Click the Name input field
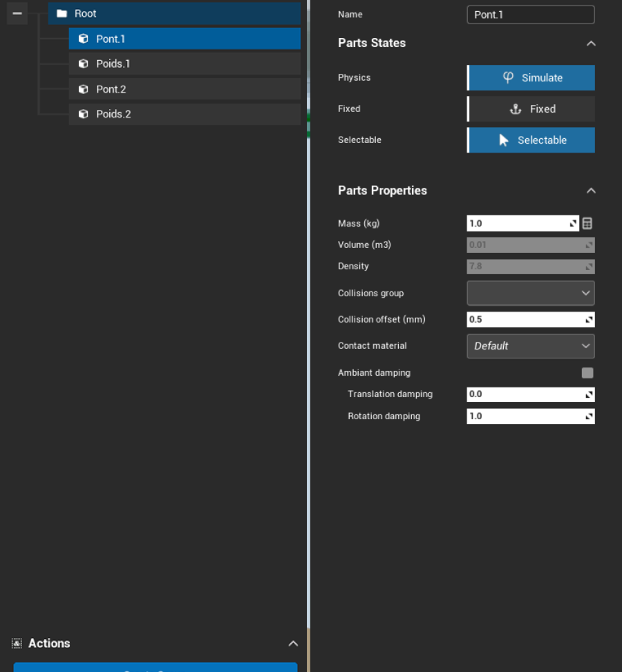This screenshot has width=622, height=672. [531, 15]
